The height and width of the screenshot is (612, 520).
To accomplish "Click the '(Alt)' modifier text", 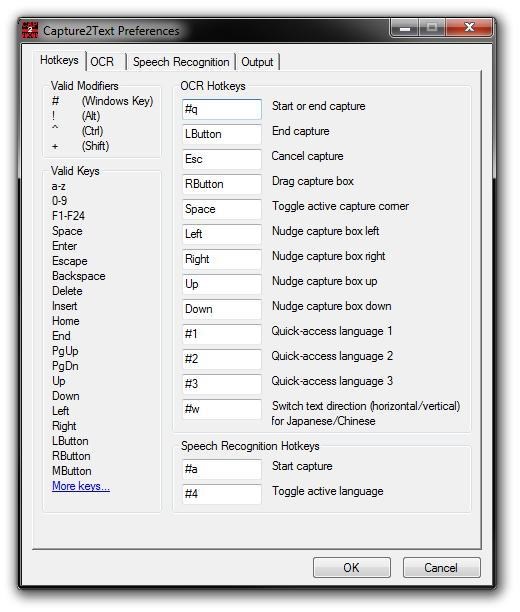I will (x=91, y=116).
